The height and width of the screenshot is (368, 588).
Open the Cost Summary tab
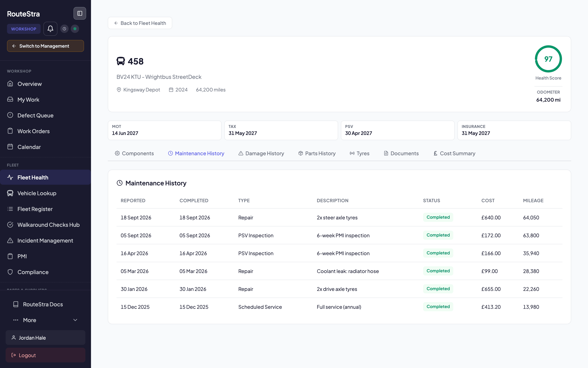[454, 153]
